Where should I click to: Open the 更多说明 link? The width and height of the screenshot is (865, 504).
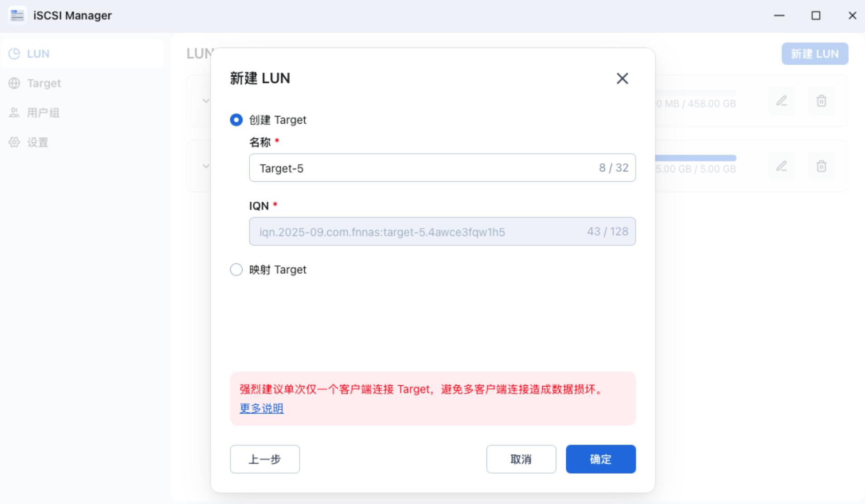(262, 408)
